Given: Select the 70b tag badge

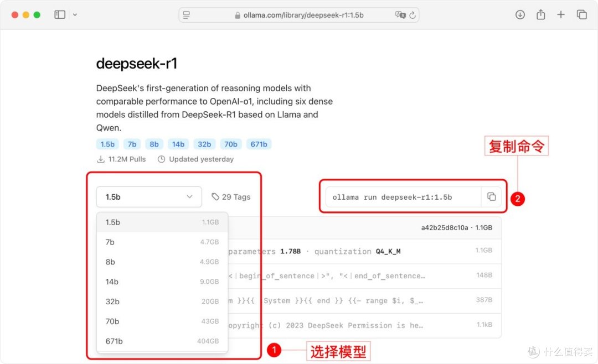Looking at the screenshot, I should click(231, 144).
